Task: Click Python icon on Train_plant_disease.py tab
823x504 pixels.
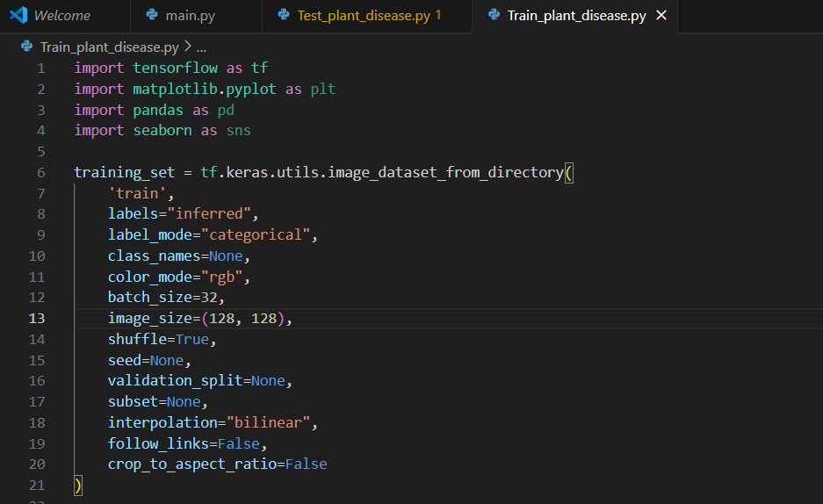Action: pyautogui.click(x=493, y=16)
